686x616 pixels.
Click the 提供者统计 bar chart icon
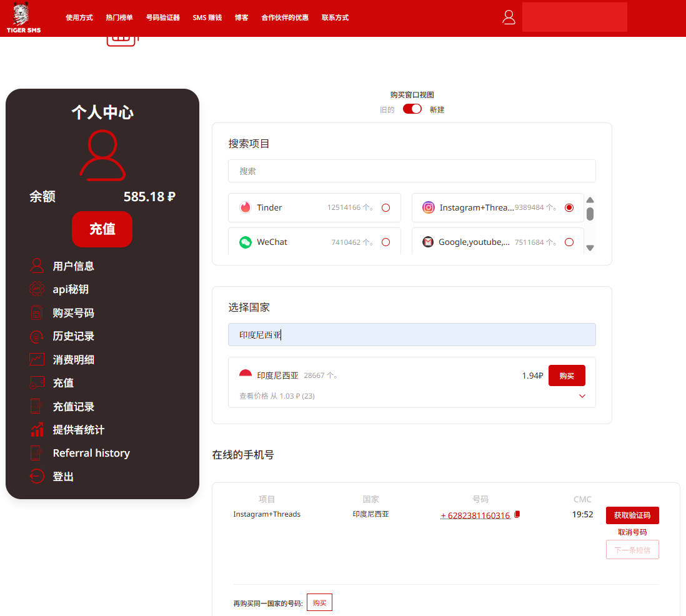(x=37, y=429)
